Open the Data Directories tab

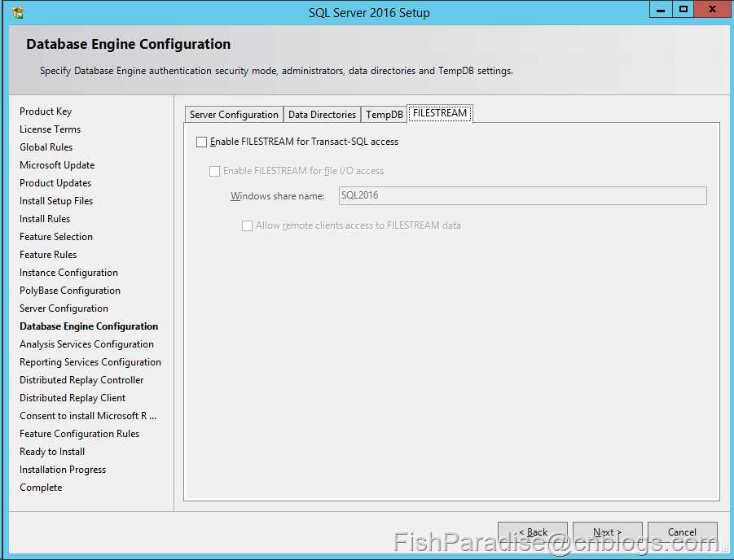coord(322,115)
